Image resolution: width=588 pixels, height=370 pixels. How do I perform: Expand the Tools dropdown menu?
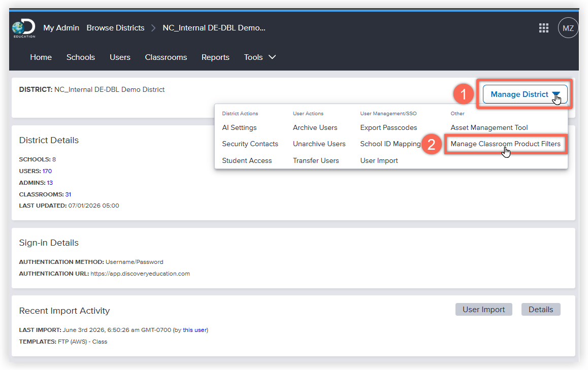click(259, 57)
